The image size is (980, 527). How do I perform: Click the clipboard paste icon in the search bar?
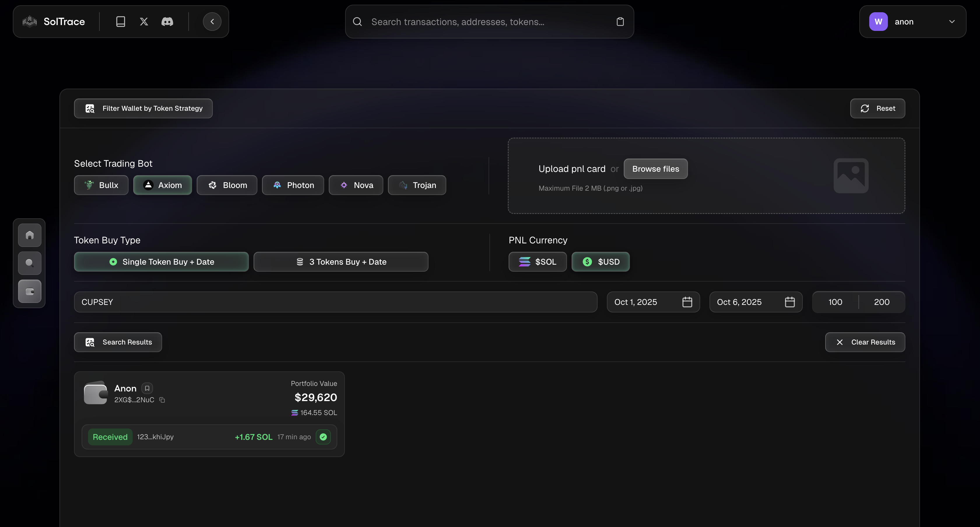click(620, 22)
